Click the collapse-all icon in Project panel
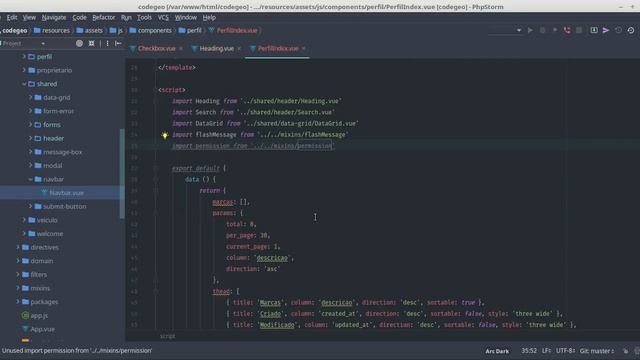640x360 pixels. click(x=91, y=43)
